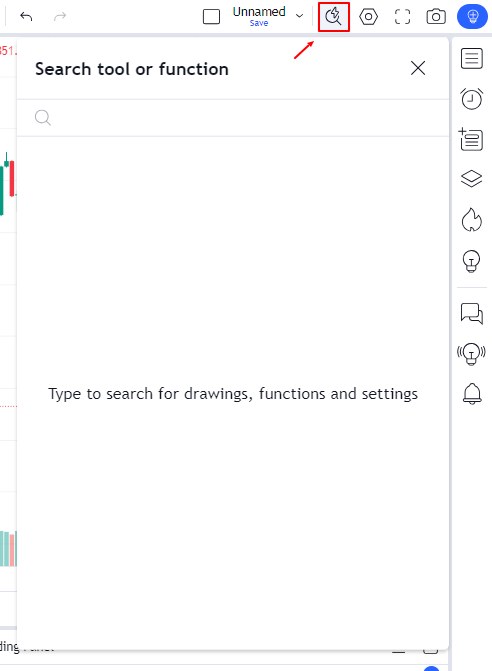Close the Search tool or function dialog
492x671 pixels.
click(418, 68)
